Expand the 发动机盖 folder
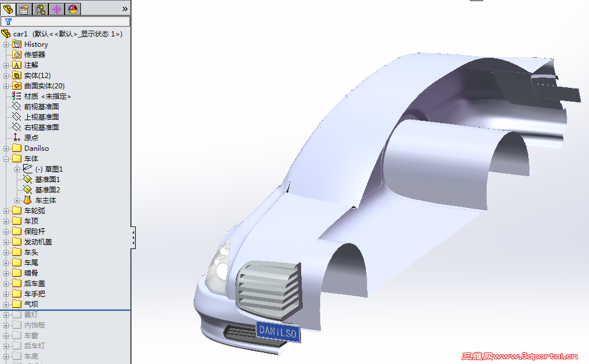This screenshot has width=589, height=364. (x=6, y=242)
